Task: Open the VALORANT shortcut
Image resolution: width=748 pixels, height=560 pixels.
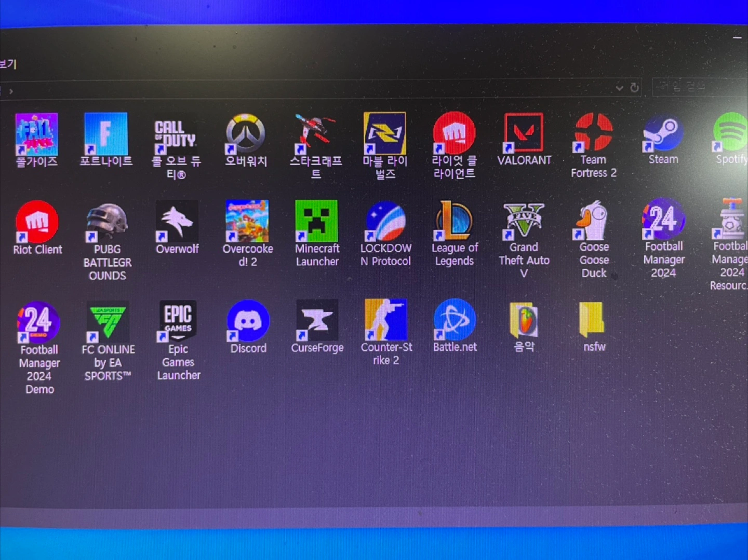Action: [x=524, y=133]
